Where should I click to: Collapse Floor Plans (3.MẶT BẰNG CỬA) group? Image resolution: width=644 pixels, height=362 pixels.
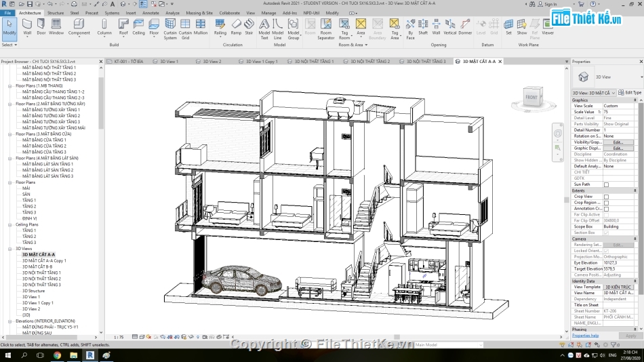(x=10, y=134)
